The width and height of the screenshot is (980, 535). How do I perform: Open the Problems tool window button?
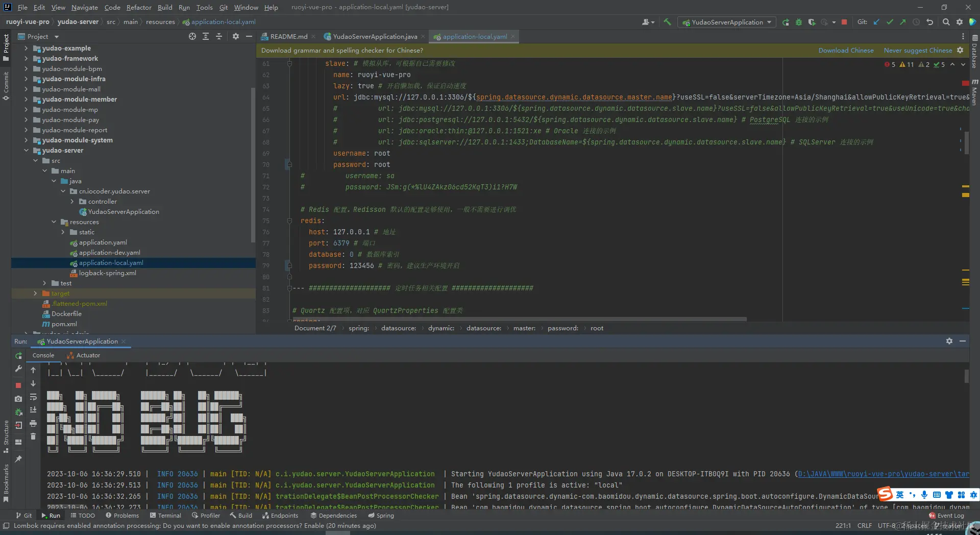(122, 515)
